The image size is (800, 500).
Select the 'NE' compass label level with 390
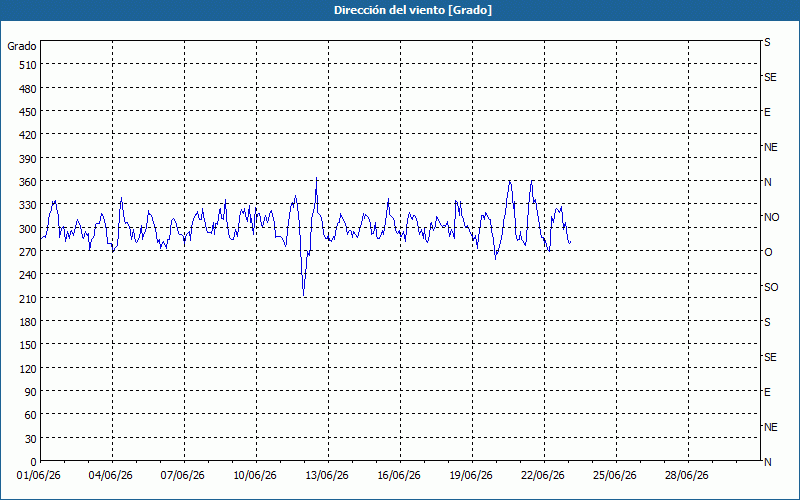point(771,147)
